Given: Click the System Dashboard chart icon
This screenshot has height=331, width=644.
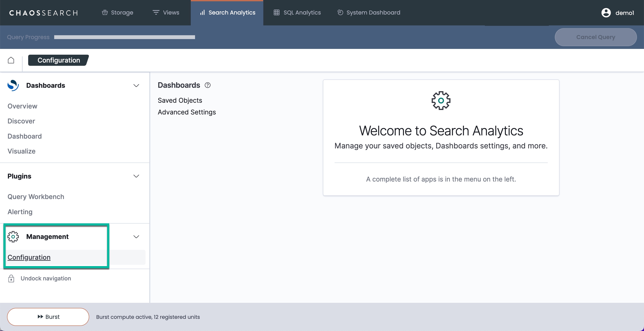Looking at the screenshot, I should [x=340, y=13].
